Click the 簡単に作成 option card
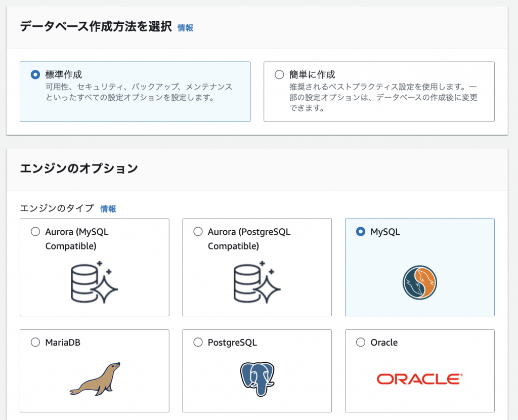Image resolution: width=518 pixels, height=420 pixels. [379, 91]
